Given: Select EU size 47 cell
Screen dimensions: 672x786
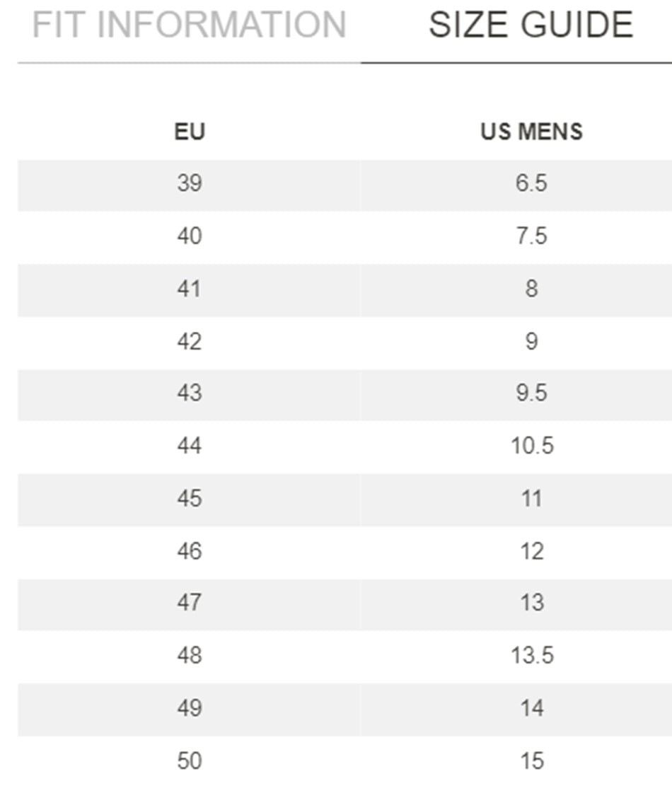Looking at the screenshot, I should tap(190, 603).
